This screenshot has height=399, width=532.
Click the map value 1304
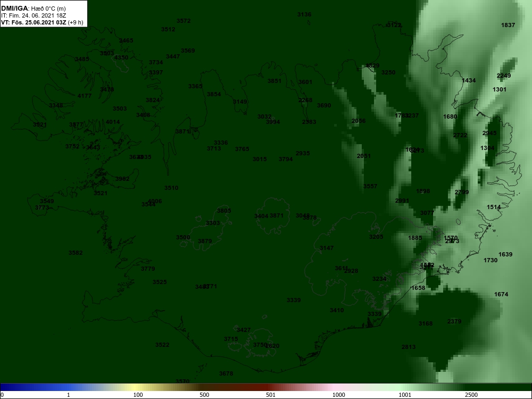487,148
